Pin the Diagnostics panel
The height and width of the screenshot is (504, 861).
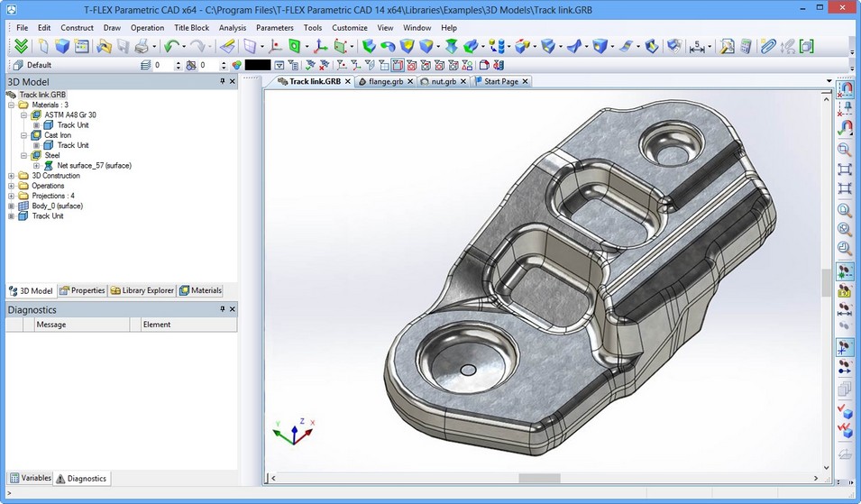(222, 309)
